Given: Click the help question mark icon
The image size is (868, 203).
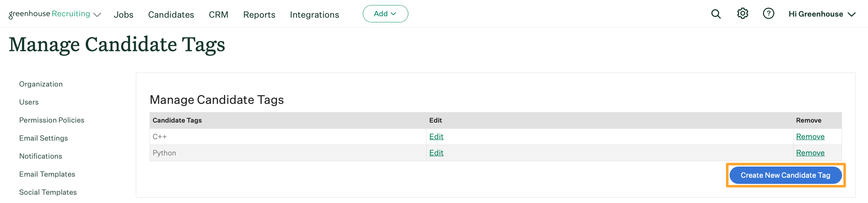Looking at the screenshot, I should (x=768, y=14).
